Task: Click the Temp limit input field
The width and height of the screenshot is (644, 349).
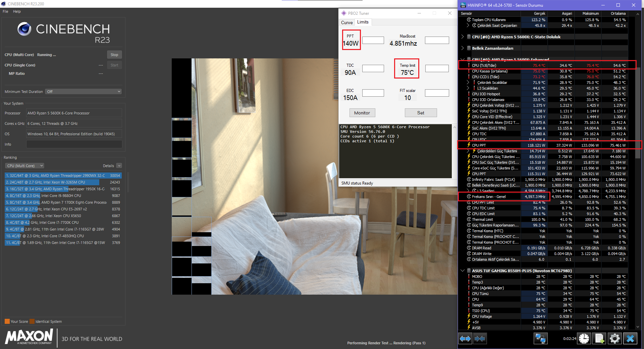Action: click(x=437, y=68)
